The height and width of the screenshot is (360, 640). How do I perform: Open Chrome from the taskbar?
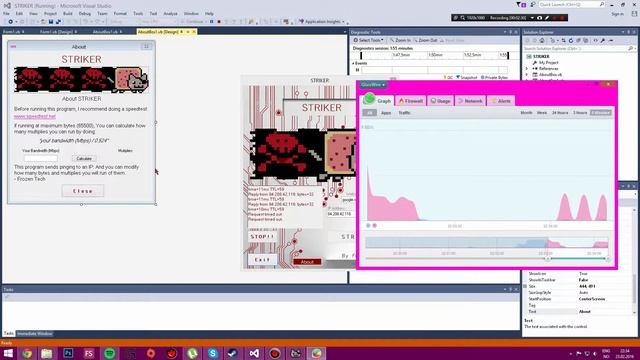point(27,353)
